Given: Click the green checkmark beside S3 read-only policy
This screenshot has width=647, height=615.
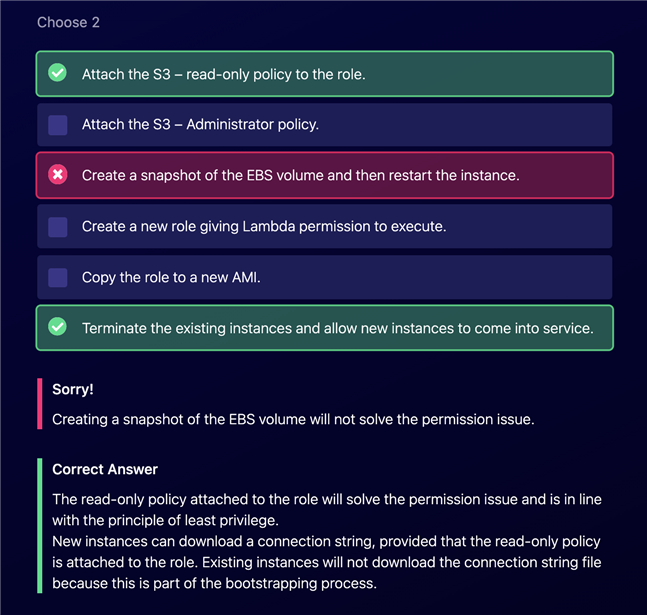Looking at the screenshot, I should click(x=57, y=73).
